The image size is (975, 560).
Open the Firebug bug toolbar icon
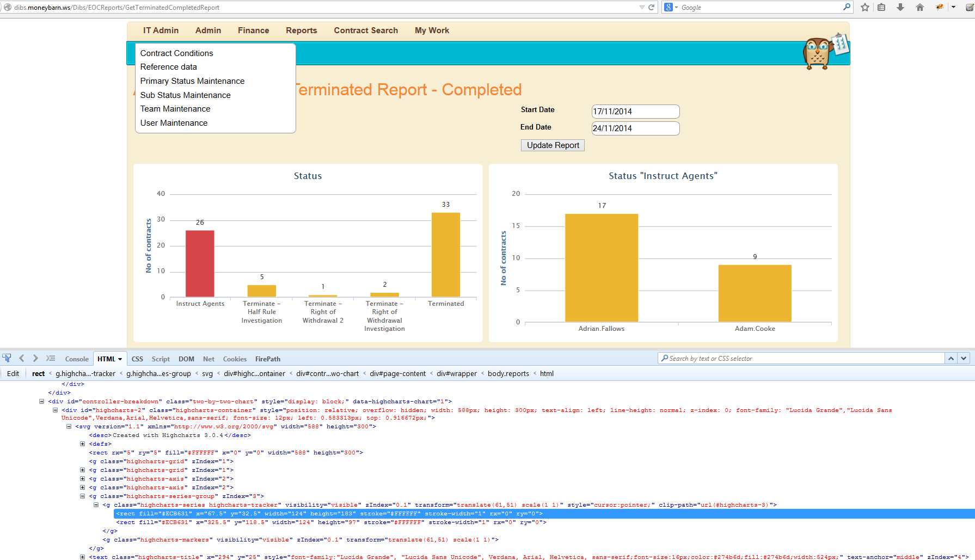[940, 7]
